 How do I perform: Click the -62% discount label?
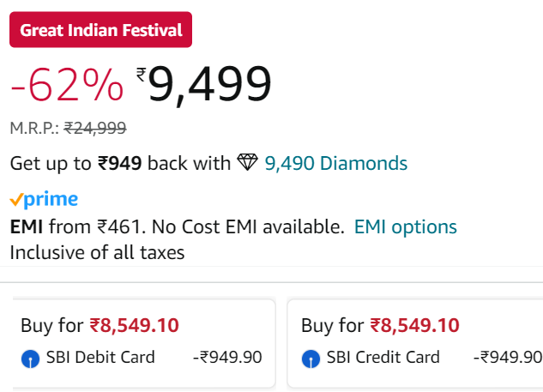[67, 85]
